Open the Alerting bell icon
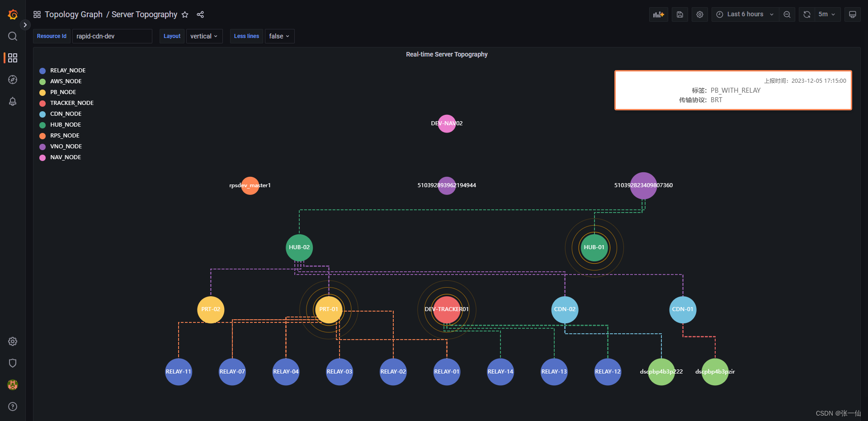 (x=12, y=102)
